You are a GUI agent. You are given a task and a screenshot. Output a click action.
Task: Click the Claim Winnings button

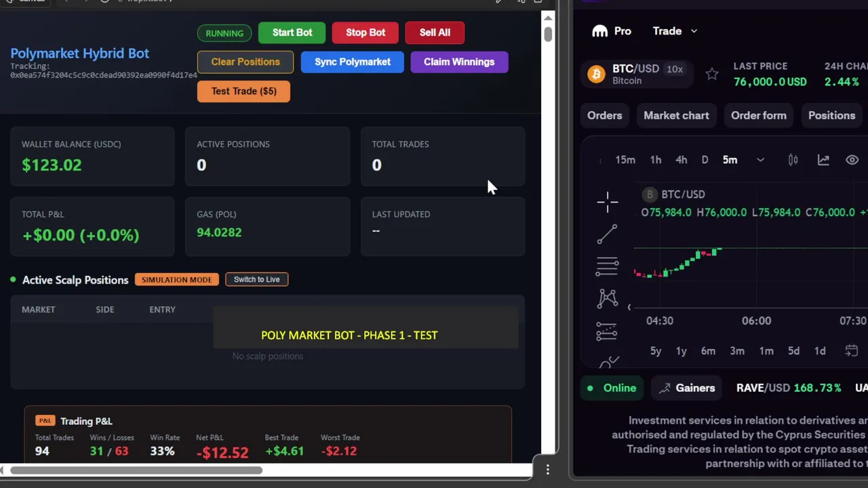(459, 62)
